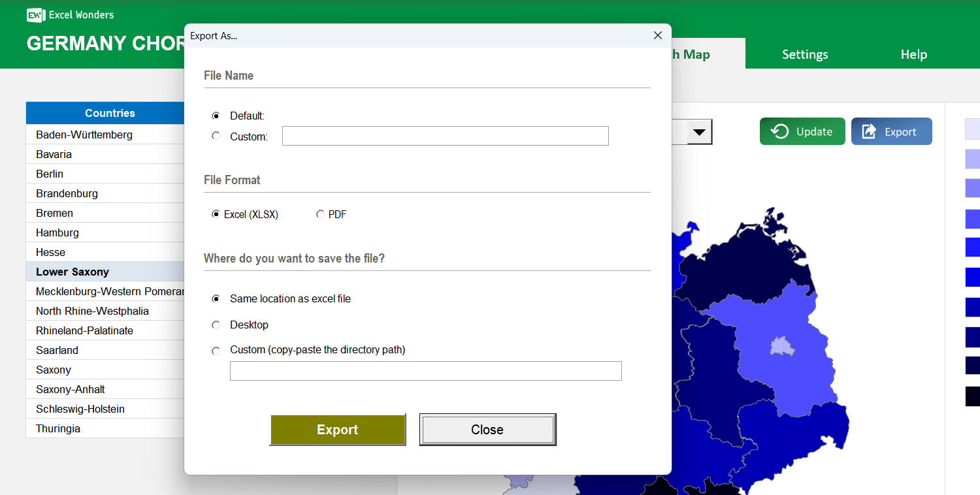Select the Custom file name option
Image resolution: width=980 pixels, height=495 pixels.
coord(216,135)
